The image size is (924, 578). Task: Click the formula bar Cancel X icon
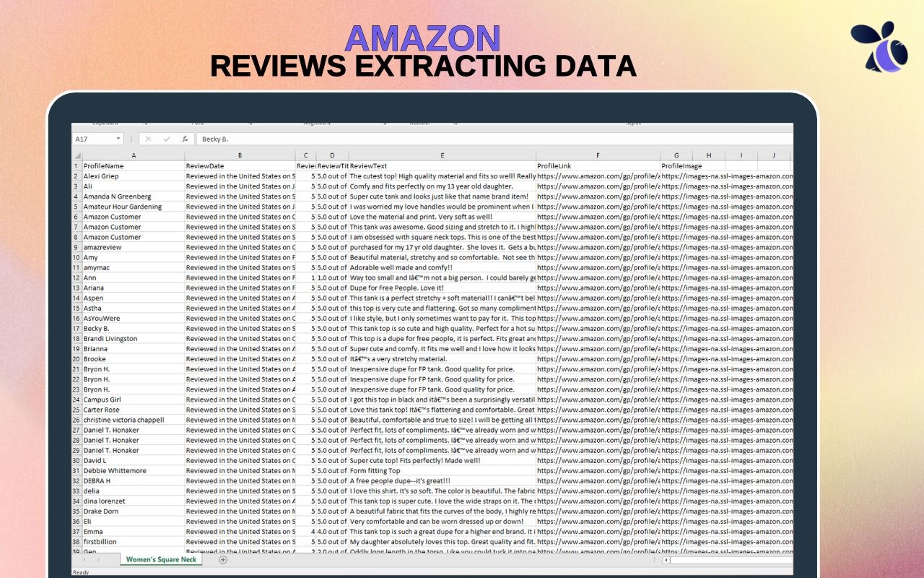[x=148, y=139]
